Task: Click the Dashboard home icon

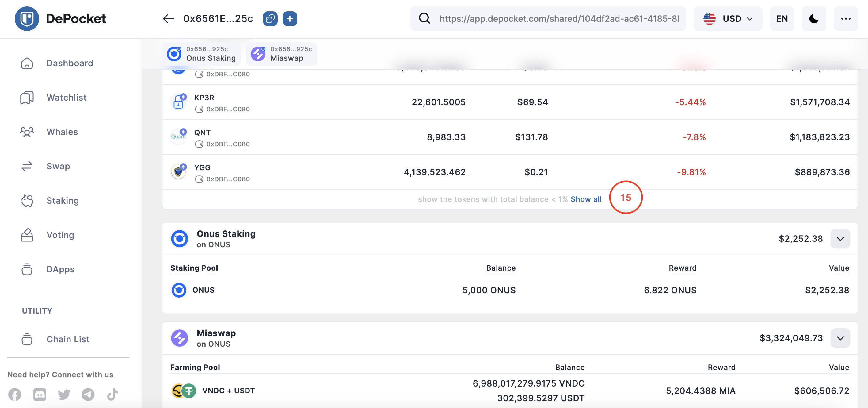Action: pyautogui.click(x=27, y=63)
